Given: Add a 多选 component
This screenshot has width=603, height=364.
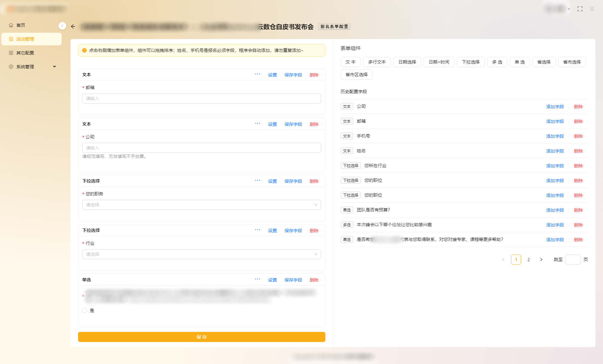Looking at the screenshot, I should [x=497, y=62].
